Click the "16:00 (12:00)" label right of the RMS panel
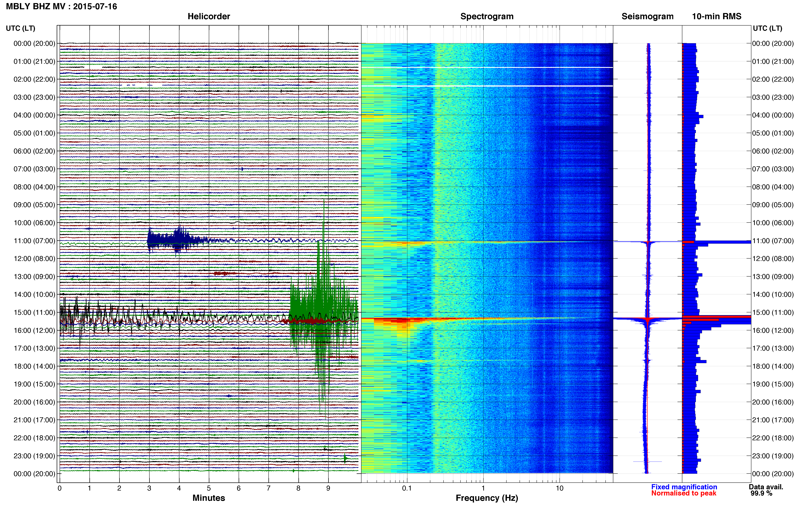Screen dimensions: 812x508 click(x=773, y=330)
